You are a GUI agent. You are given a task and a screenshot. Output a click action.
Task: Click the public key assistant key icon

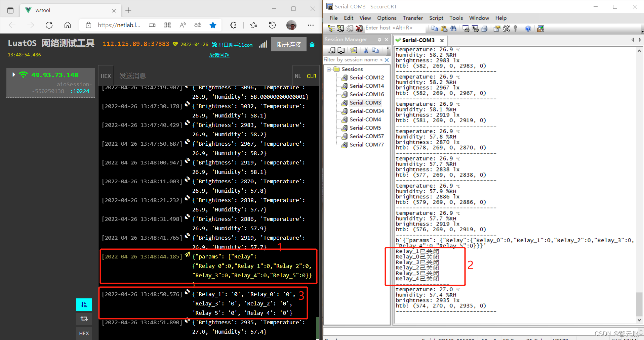[x=515, y=29]
